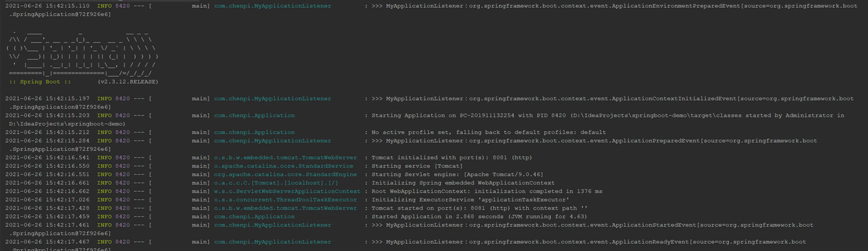This screenshot has height=251, width=868.
Task: Select the ApplicationStartedEvent log message
Action: click(593, 224)
